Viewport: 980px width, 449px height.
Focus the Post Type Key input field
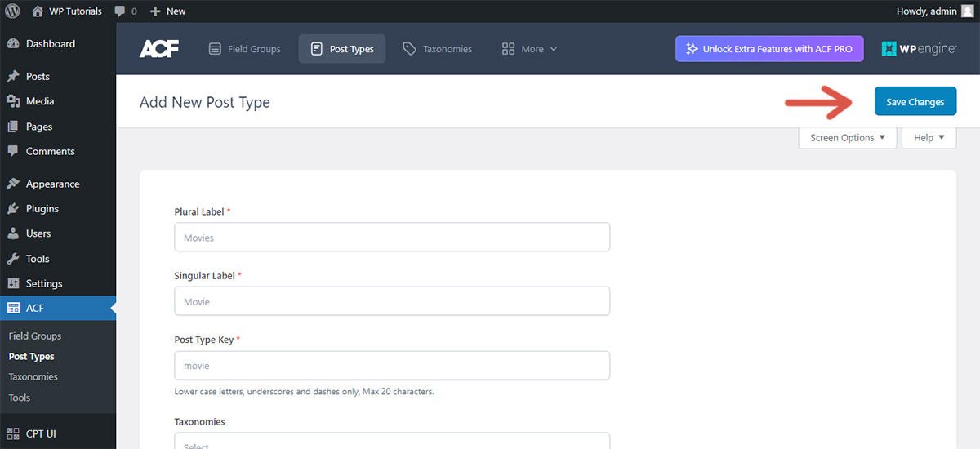[x=392, y=366]
